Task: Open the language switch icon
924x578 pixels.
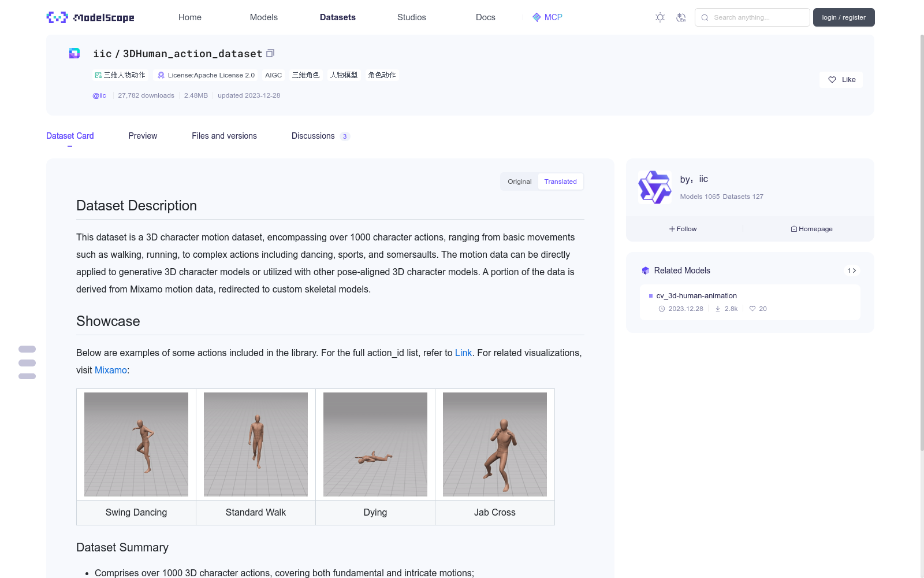Action: (x=681, y=17)
